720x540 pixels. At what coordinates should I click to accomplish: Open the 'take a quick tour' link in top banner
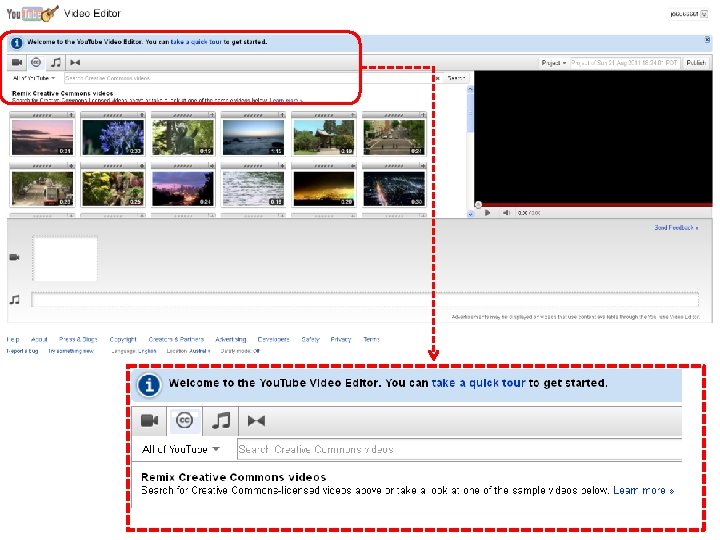196,42
